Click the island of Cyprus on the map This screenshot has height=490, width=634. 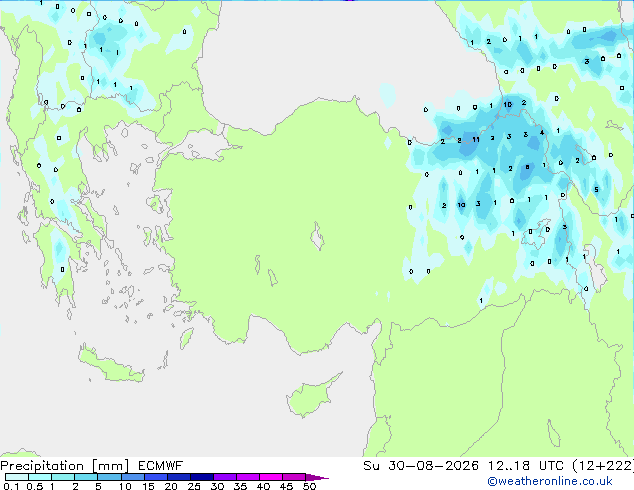pos(312,396)
